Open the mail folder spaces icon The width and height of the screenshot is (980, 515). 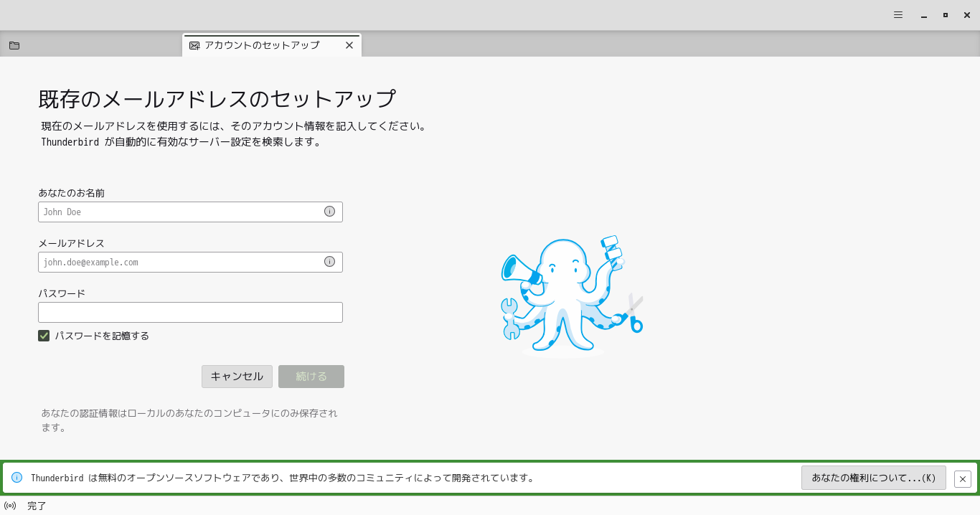point(14,45)
